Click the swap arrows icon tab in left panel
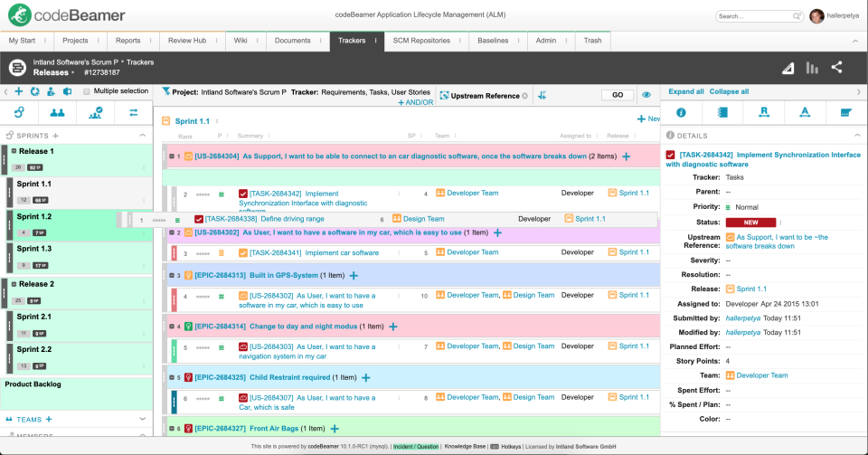Screen dimensions: 868x455 click(133, 112)
